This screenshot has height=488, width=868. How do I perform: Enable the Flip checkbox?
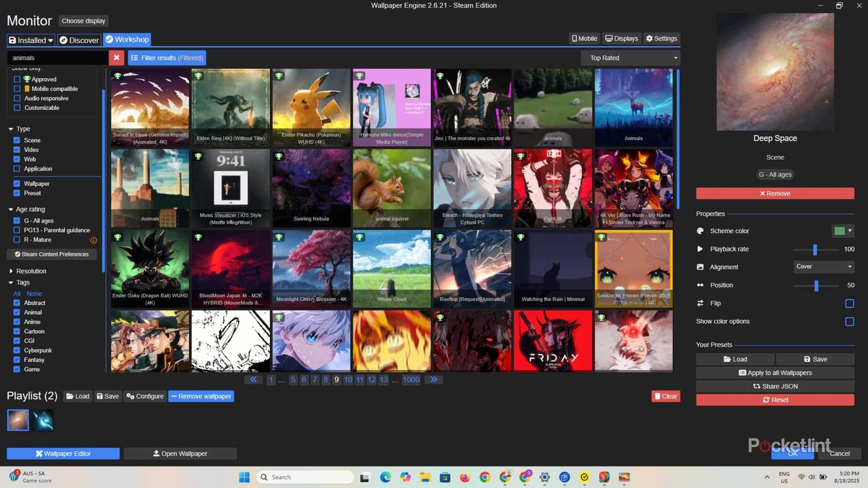pos(849,303)
